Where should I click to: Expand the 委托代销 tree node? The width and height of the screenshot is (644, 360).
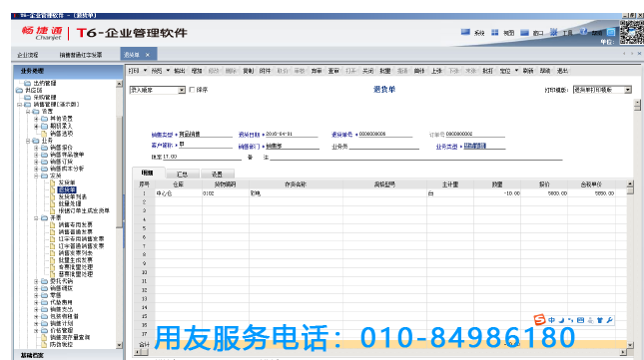pos(36,281)
